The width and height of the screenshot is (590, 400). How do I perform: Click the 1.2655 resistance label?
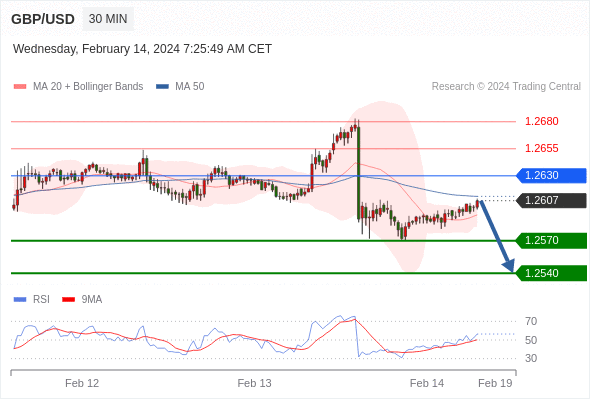[541, 148]
